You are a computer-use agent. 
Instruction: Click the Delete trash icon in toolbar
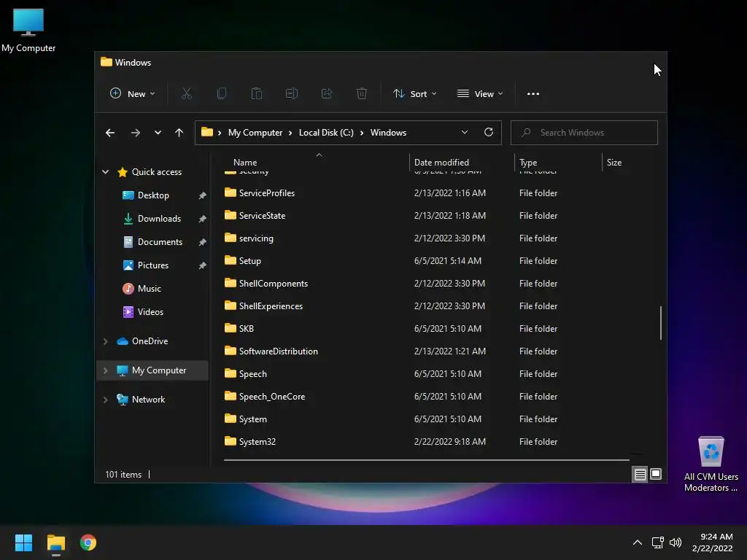point(362,94)
